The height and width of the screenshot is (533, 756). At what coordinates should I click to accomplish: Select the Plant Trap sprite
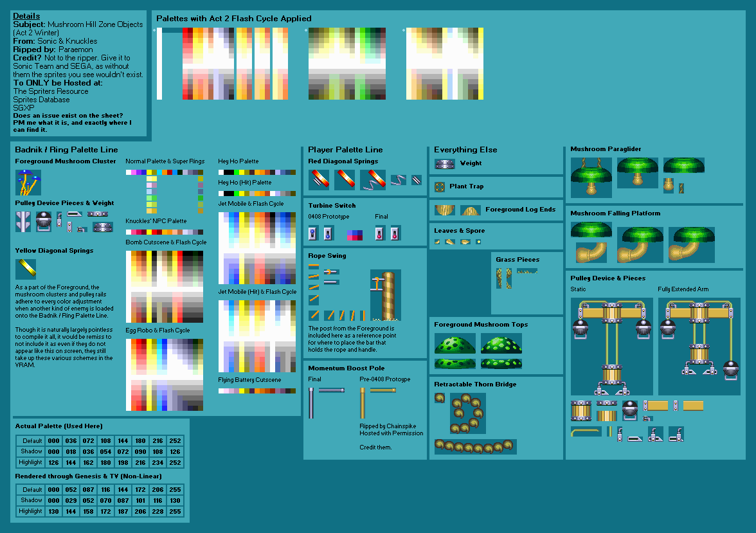click(x=439, y=186)
